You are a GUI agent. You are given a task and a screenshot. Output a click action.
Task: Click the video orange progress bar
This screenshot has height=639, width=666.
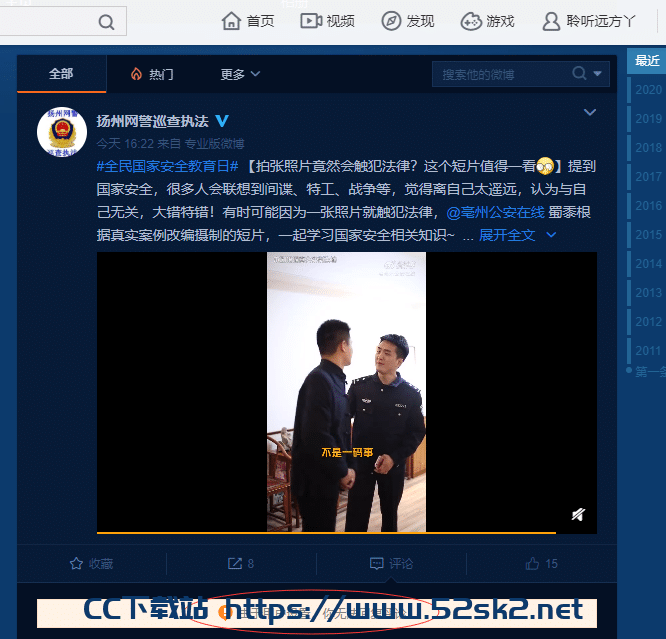click(x=326, y=532)
